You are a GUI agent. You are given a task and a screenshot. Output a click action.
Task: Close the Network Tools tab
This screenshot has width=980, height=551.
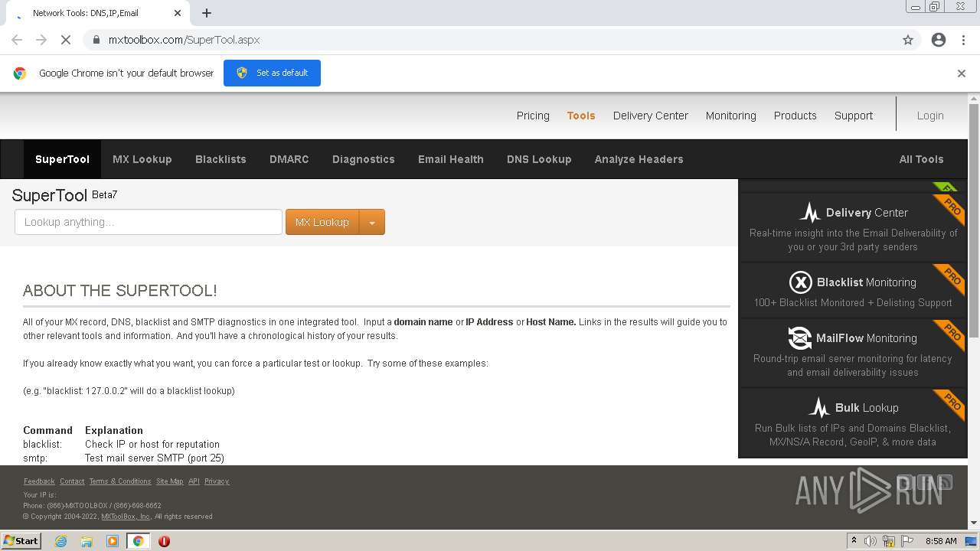pos(178,13)
